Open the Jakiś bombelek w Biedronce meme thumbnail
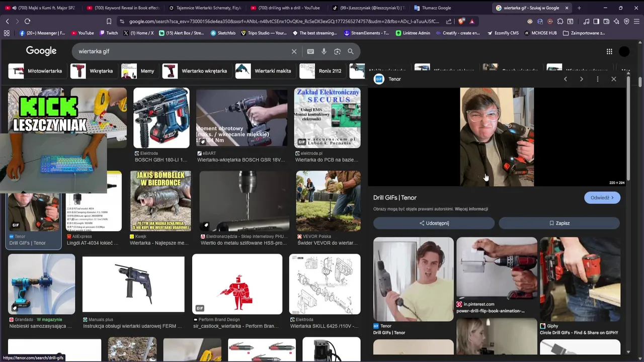The width and height of the screenshot is (644, 362). click(160, 201)
